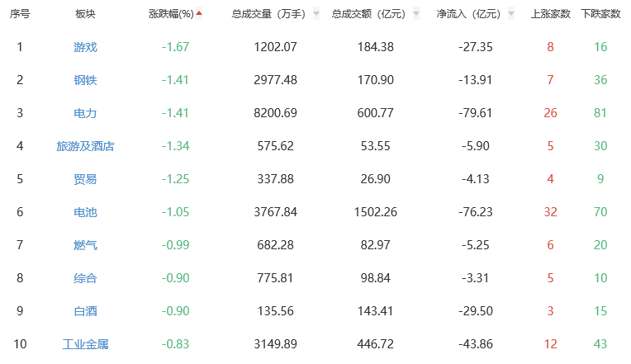
Task: Click the 贸易 sector link
Action: tap(85, 179)
